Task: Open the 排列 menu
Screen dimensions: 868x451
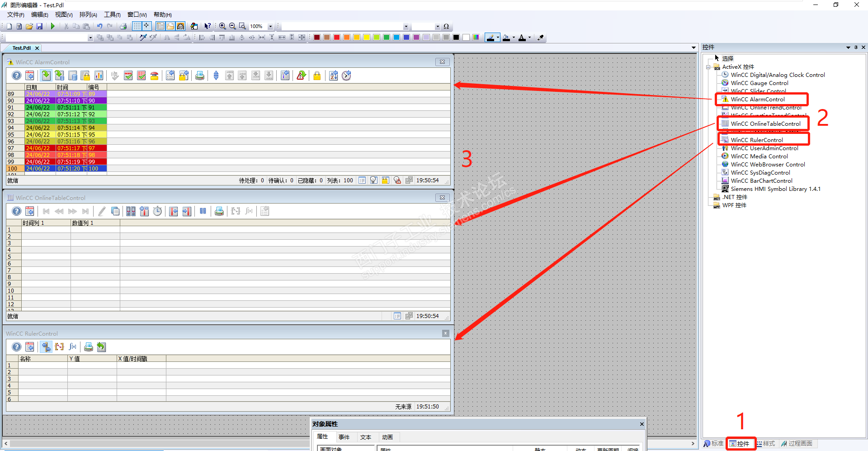Action: 88,15
